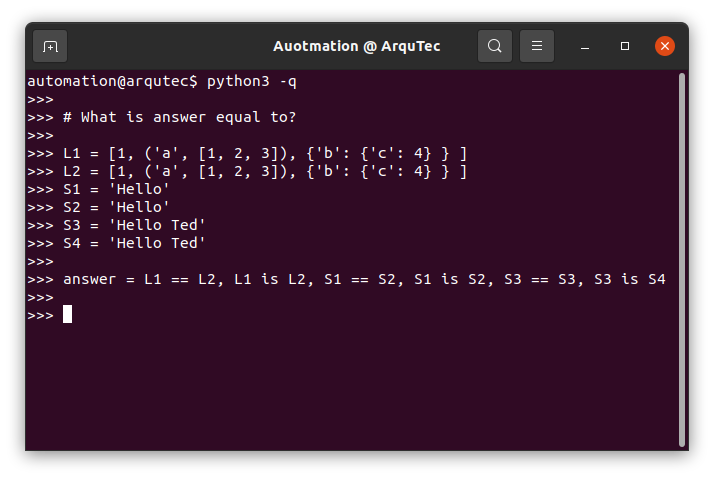Click the comment '# What is answer equal to?'
714x479 pixels.
(179, 117)
